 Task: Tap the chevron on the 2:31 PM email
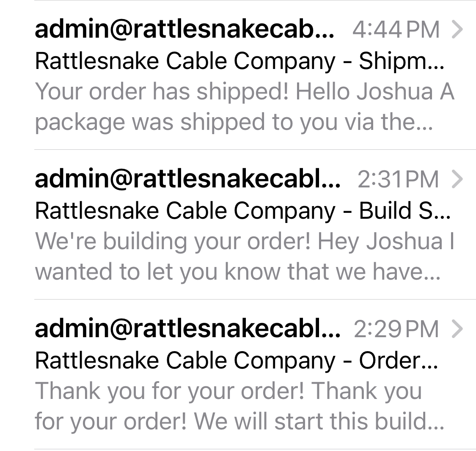click(x=457, y=179)
